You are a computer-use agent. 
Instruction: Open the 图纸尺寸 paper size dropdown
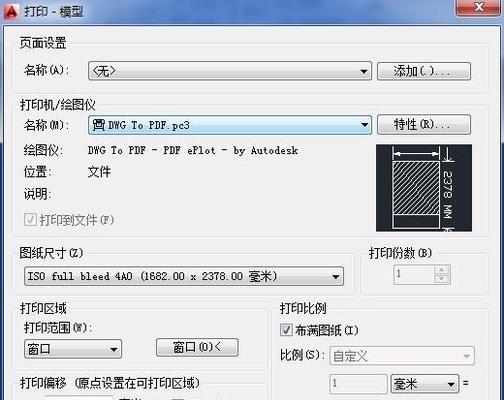point(184,276)
